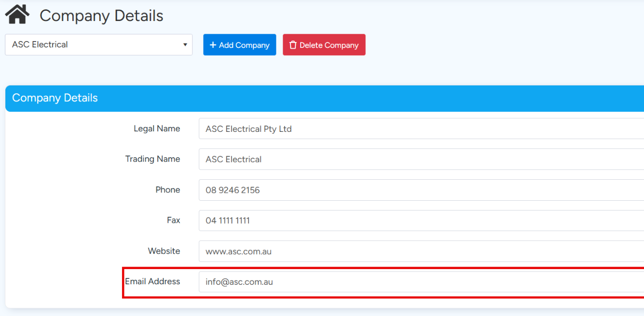Click the Company Details page heading
The height and width of the screenshot is (316, 644).
[x=101, y=16]
